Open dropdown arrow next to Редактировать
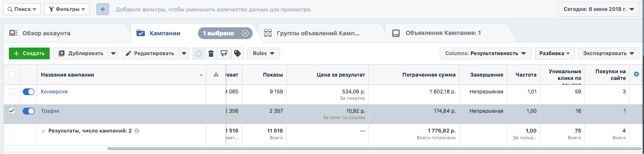The width and height of the screenshot is (644, 154). point(184,53)
